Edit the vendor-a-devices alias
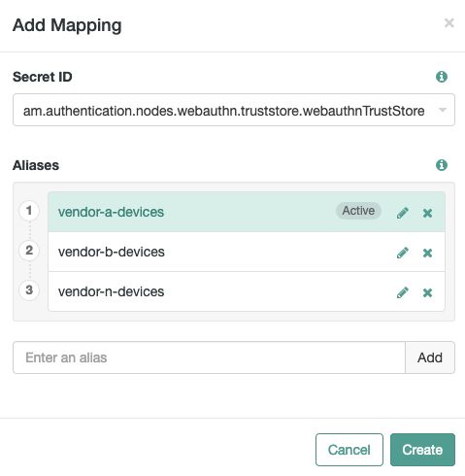The image size is (465, 476). 403,213
